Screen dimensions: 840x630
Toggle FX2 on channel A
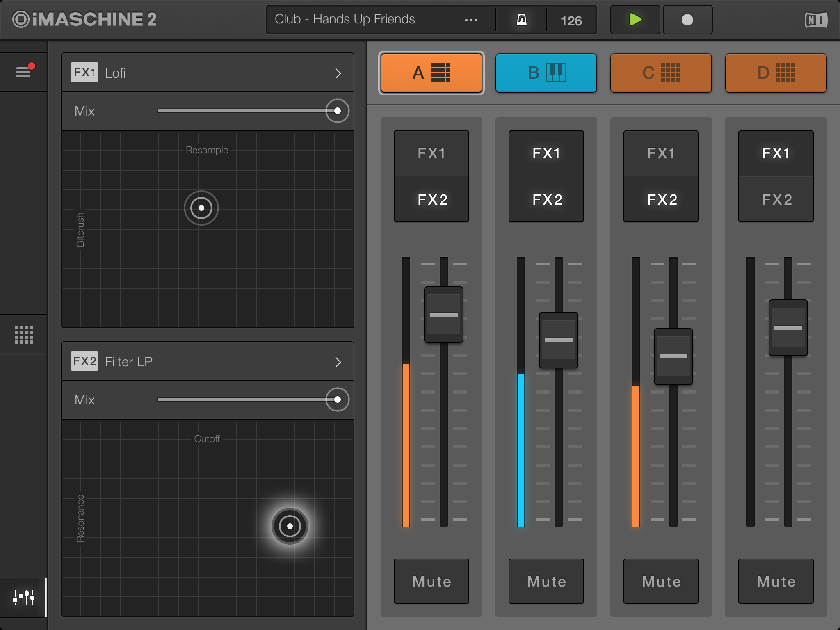click(x=431, y=199)
